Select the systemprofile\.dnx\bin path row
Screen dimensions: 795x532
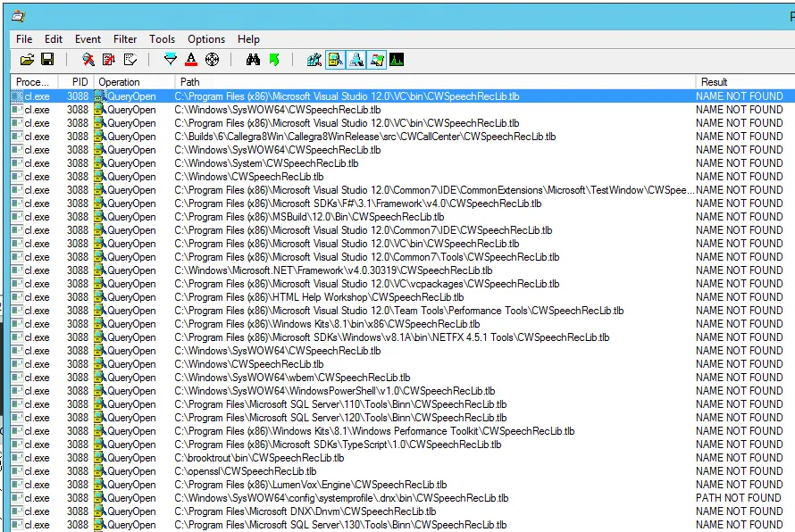403,498
